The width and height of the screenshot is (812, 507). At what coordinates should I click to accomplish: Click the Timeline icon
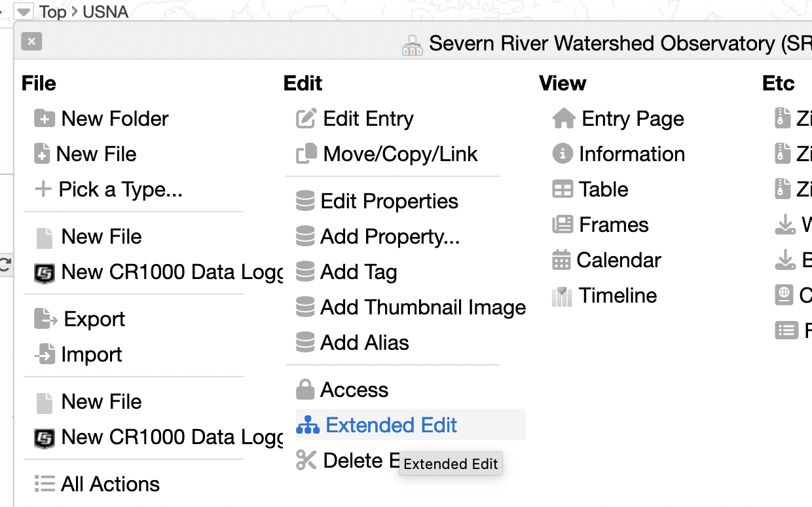point(562,296)
